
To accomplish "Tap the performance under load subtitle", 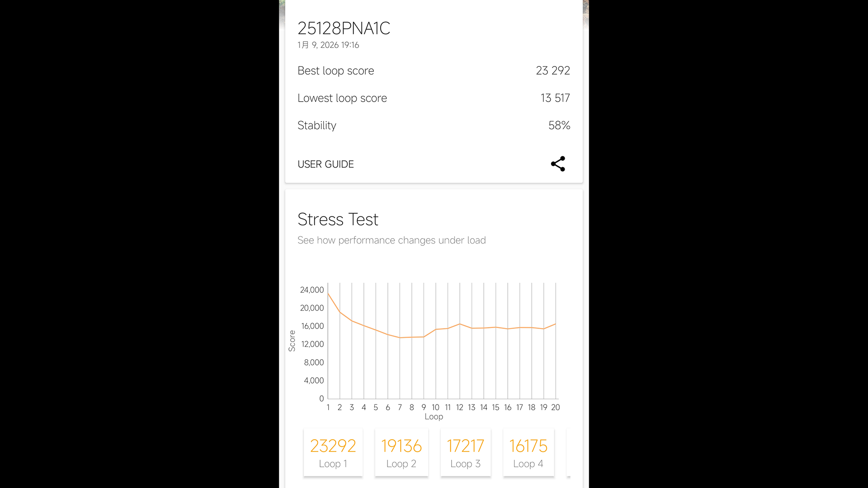I will pos(392,240).
